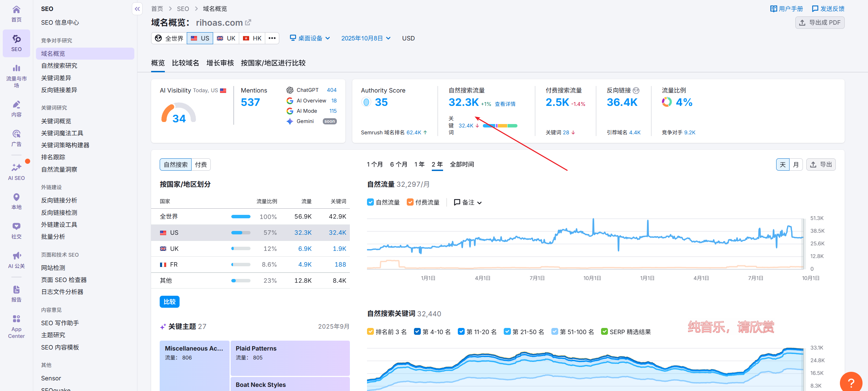This screenshot has width=868, height=391.
Task: Toggle the 付费流量 chart checkbox
Action: click(x=410, y=202)
